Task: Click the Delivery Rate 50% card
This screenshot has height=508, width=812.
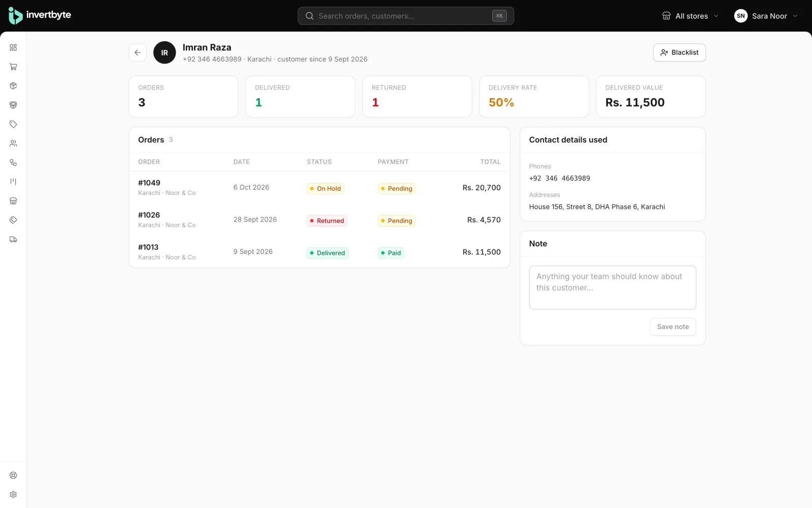Action: [534, 97]
